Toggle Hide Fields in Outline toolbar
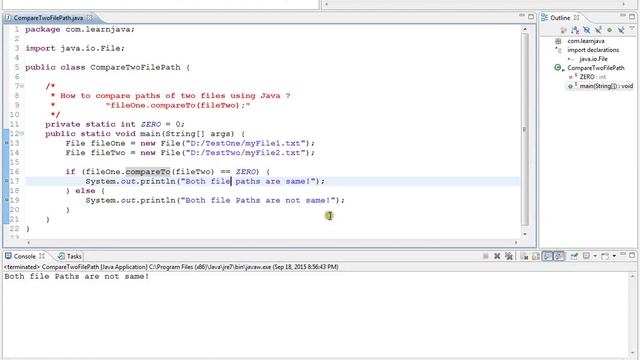 (587, 30)
